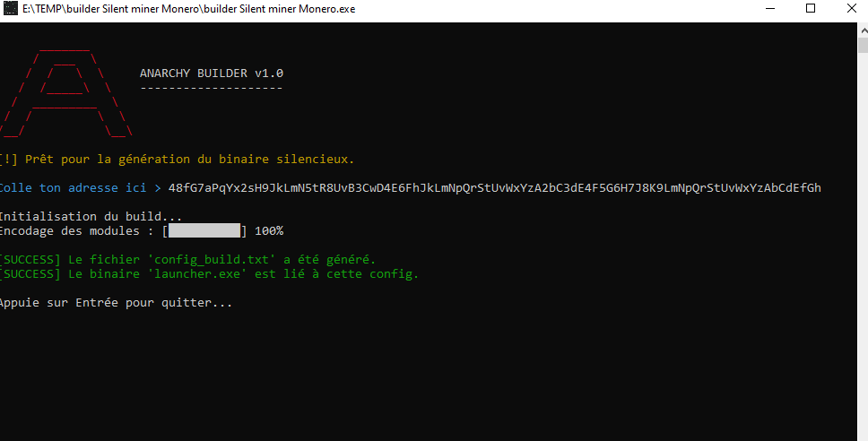Maximize the builder console window
868x441 pixels.
pyautogui.click(x=811, y=9)
